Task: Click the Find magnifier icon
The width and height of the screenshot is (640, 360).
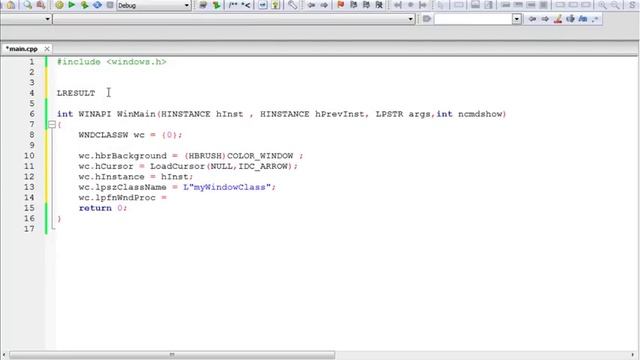Action: point(27,5)
